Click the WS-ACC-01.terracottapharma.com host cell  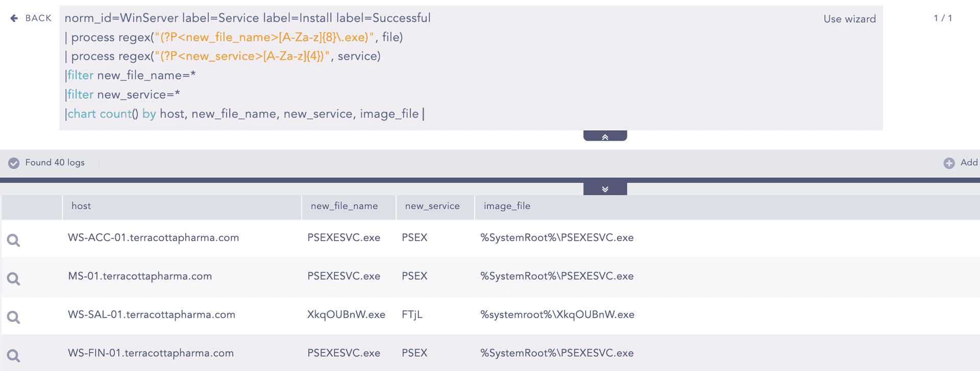coord(153,238)
